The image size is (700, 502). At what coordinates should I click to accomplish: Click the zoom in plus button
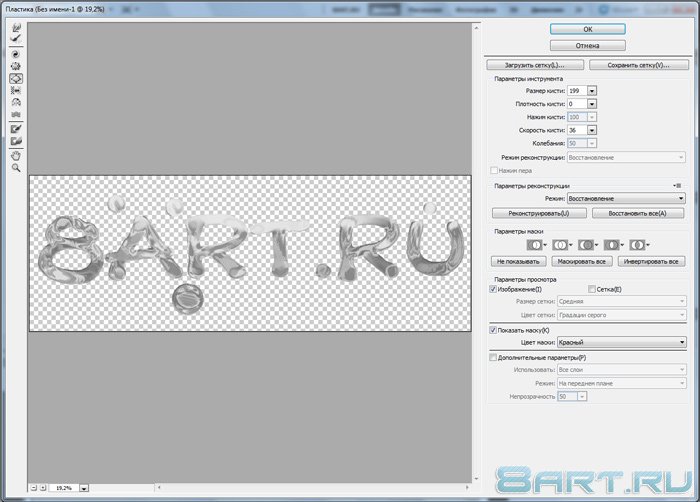coord(43,488)
